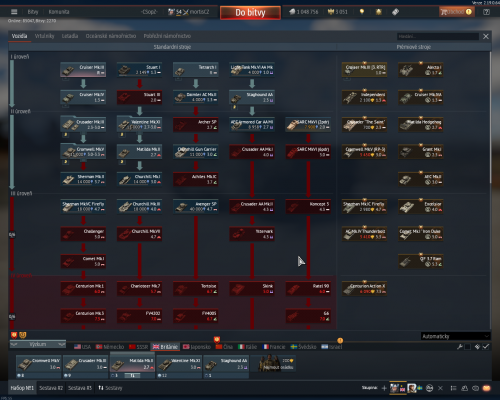Image resolution: width=500 pixels, height=400 pixels.
Task: Select the Avenger SP vehicle
Action: coord(196,206)
